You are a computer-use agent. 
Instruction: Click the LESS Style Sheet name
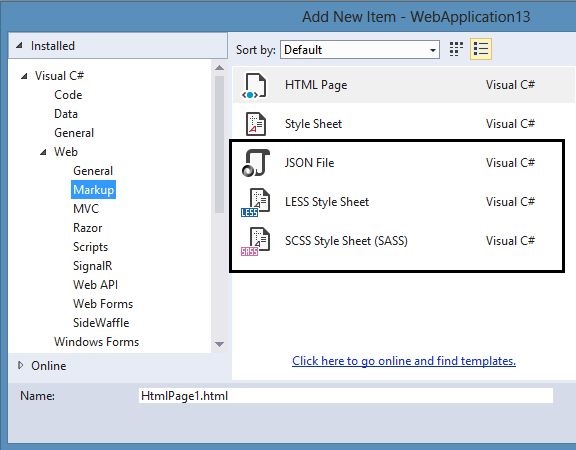pyautogui.click(x=327, y=202)
